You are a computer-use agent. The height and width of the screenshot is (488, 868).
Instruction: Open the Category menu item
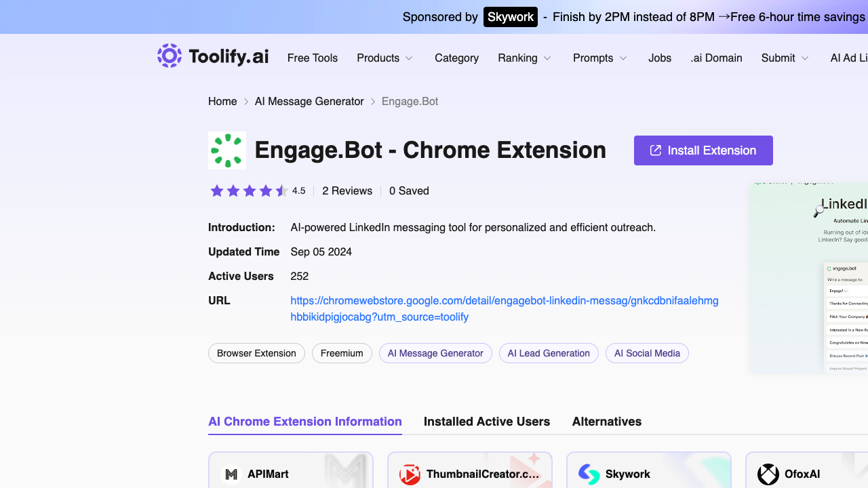(456, 58)
